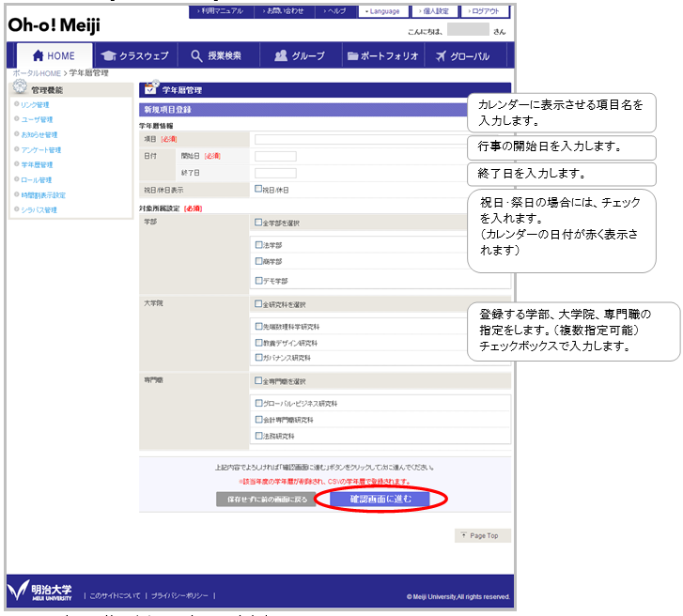The image size is (683, 616).
Task: Check the 法学部 checkbox
Action: pos(258,245)
